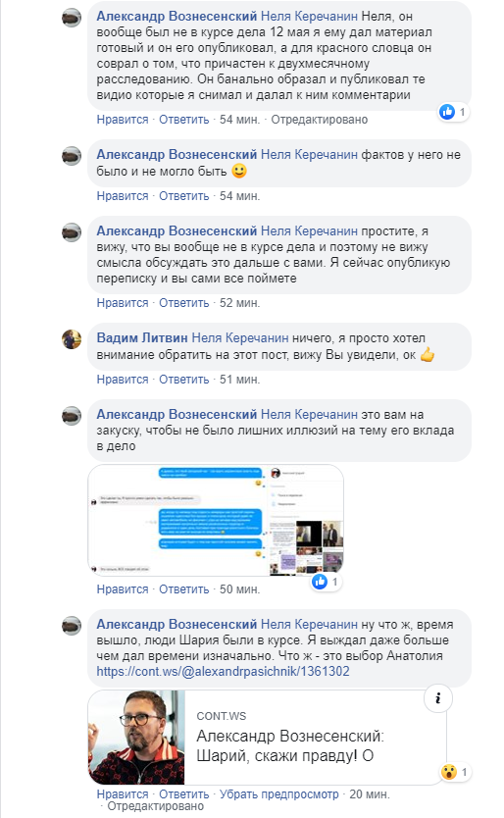Open the CONT.WS article title preview

pyautogui.click(x=290, y=746)
